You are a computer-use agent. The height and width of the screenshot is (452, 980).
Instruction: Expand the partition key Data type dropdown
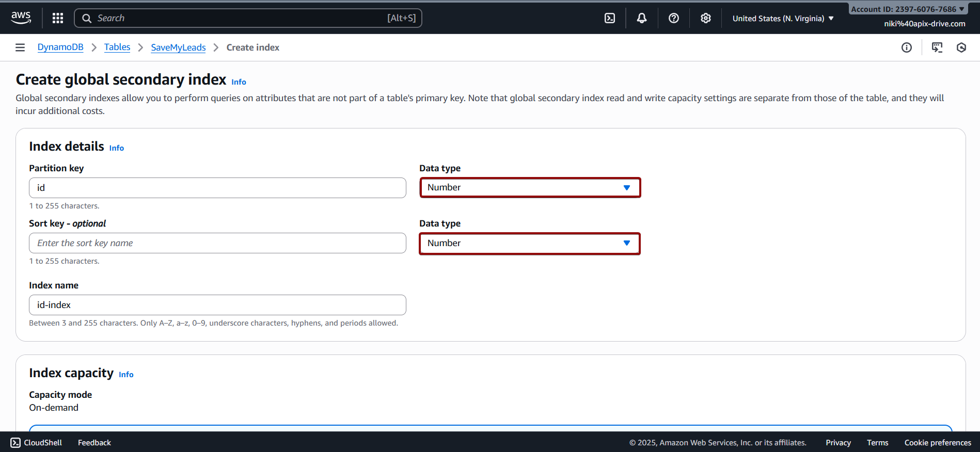tap(530, 188)
